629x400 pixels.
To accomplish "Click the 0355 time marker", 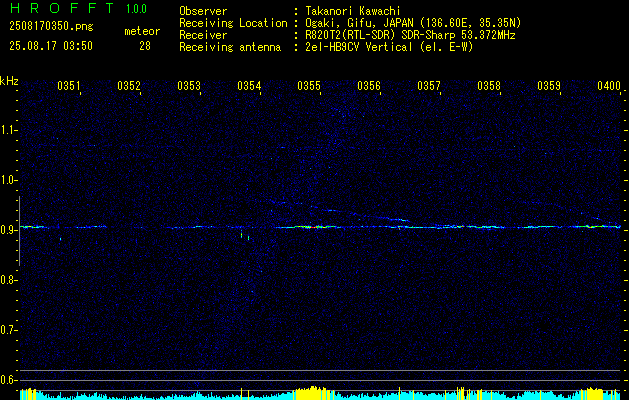I will [309, 85].
